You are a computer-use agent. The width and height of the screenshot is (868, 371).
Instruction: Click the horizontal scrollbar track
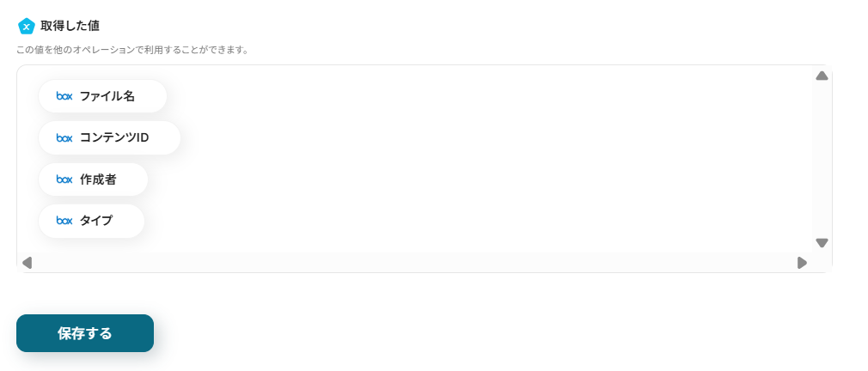click(x=414, y=263)
